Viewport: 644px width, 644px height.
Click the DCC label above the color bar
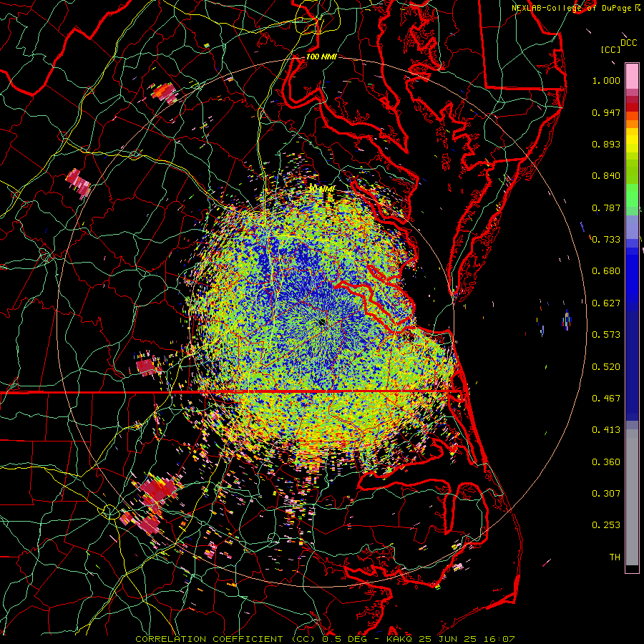tap(628, 43)
